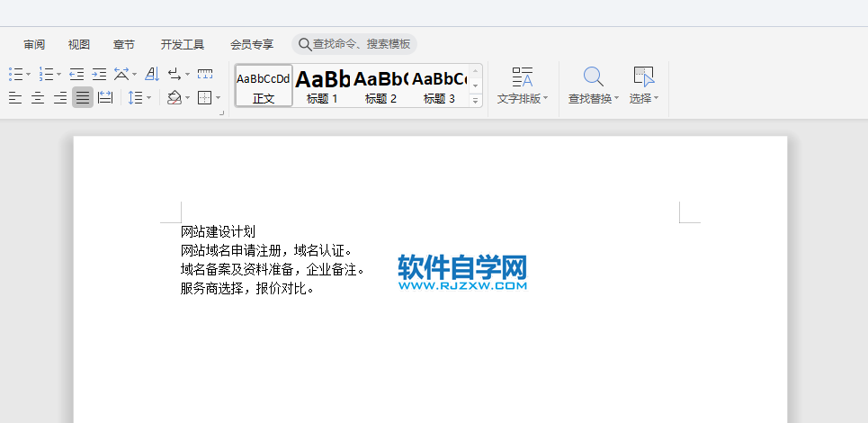Increase paragraph indent
868x423 pixels.
[x=99, y=74]
